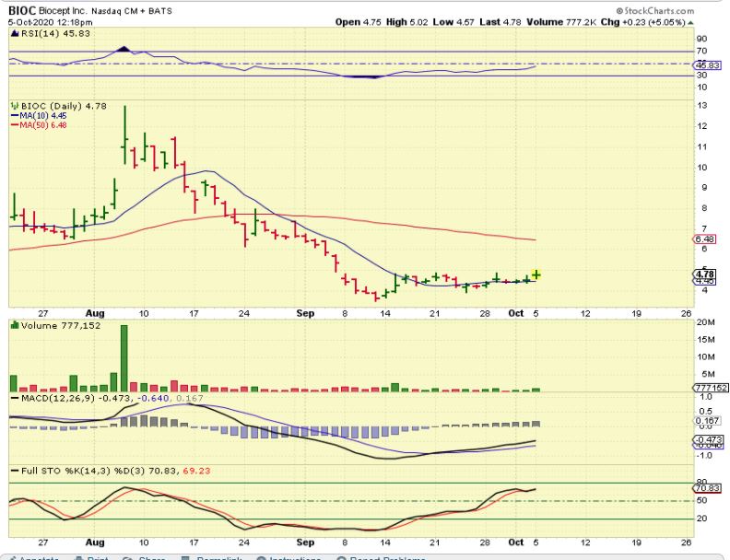
Task: Click the yellow-highlighted latest price bar
Action: (x=536, y=274)
